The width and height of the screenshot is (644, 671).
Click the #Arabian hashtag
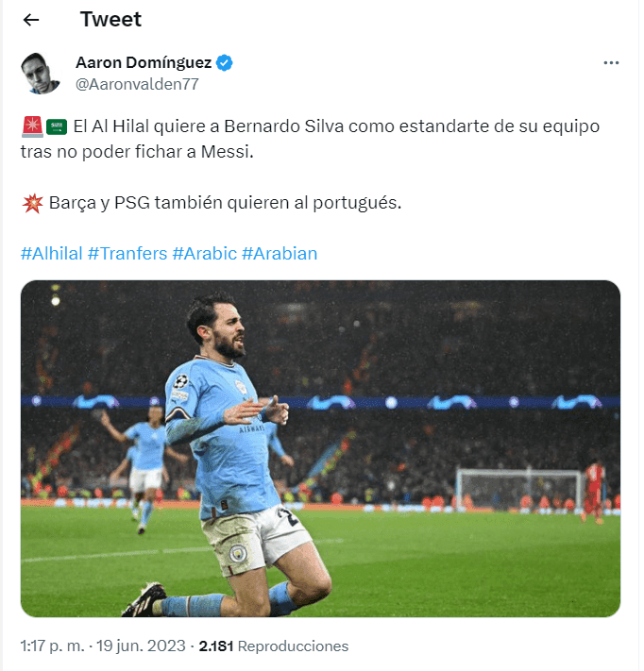pos(280,254)
